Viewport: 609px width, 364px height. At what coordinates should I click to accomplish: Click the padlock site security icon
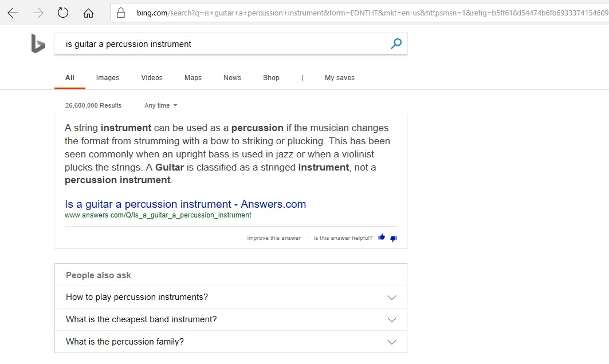pyautogui.click(x=120, y=13)
